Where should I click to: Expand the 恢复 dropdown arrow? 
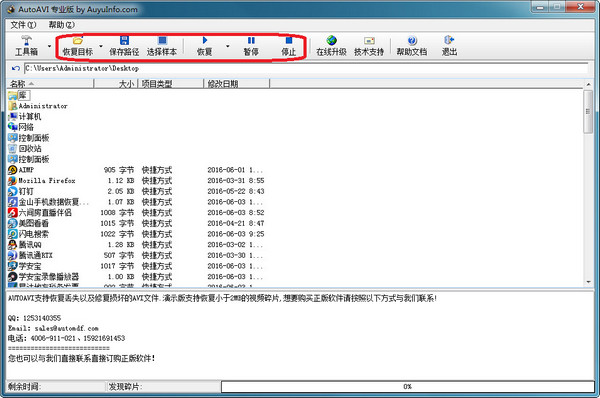click(x=228, y=46)
